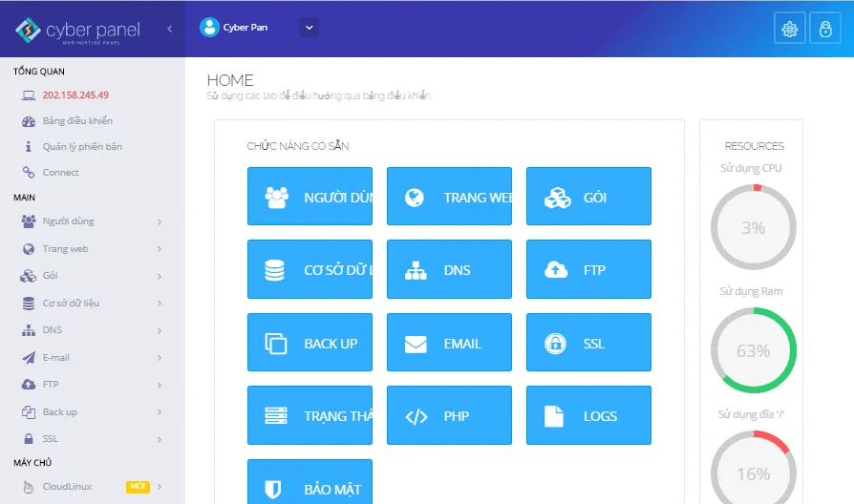Open settings gear in top bar
Viewport: 854px width, 504px height.
pos(790,29)
